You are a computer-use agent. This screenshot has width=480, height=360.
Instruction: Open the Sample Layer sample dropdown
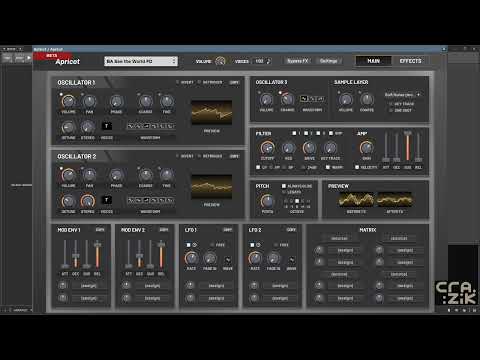click(402, 95)
